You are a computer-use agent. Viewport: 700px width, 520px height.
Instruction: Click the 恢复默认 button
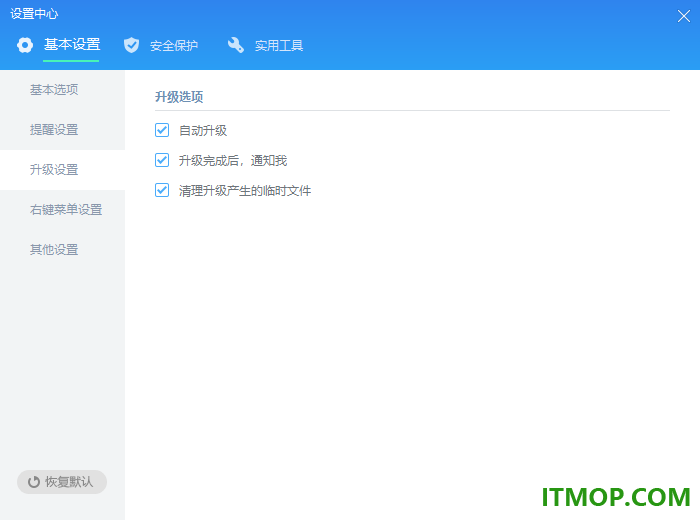click(62, 482)
